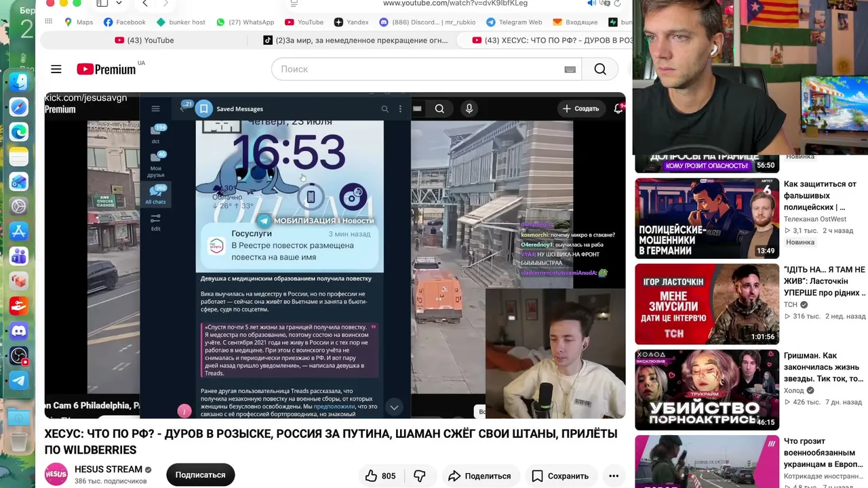Open the 56:50 допросы на границе thumbnail
868x488 pixels.
(707, 163)
